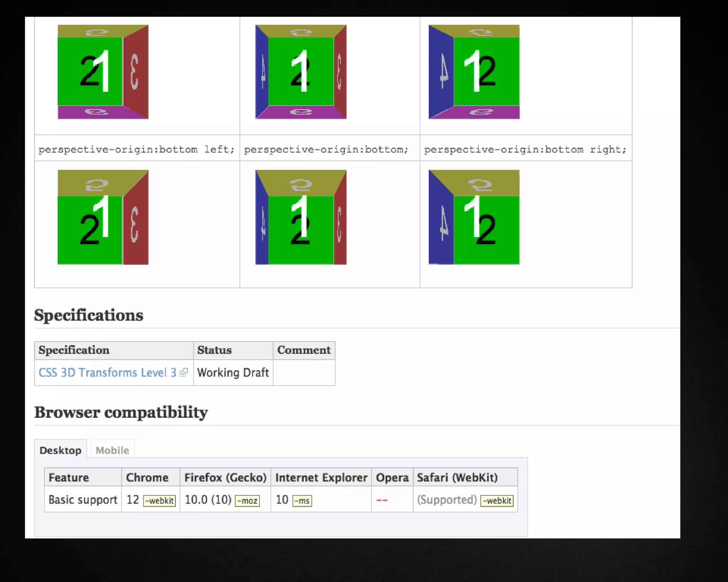Click the perspective-origin:bottom right; code text
The height and width of the screenshot is (582, 728).
[x=525, y=149]
